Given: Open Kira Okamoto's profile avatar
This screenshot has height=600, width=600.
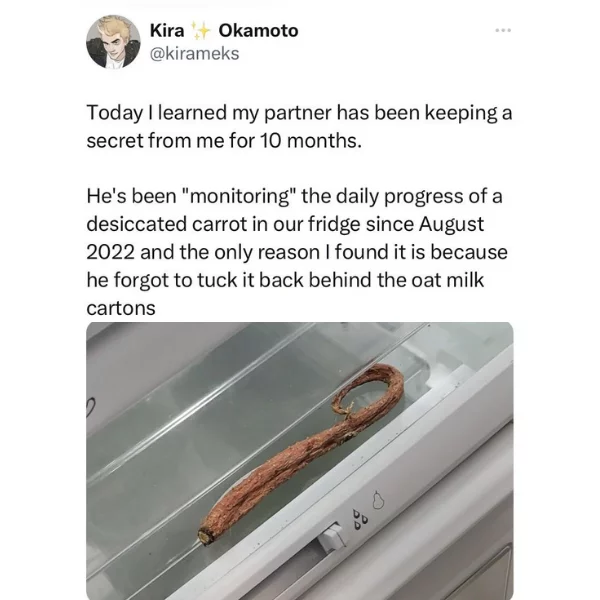Looking at the screenshot, I should (x=113, y=42).
